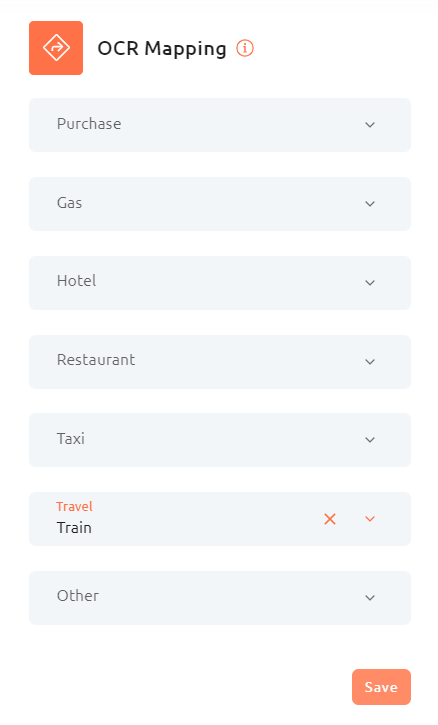The width and height of the screenshot is (438, 725).
Task: Open the Purchase mapping dropdown
Action: click(x=220, y=125)
